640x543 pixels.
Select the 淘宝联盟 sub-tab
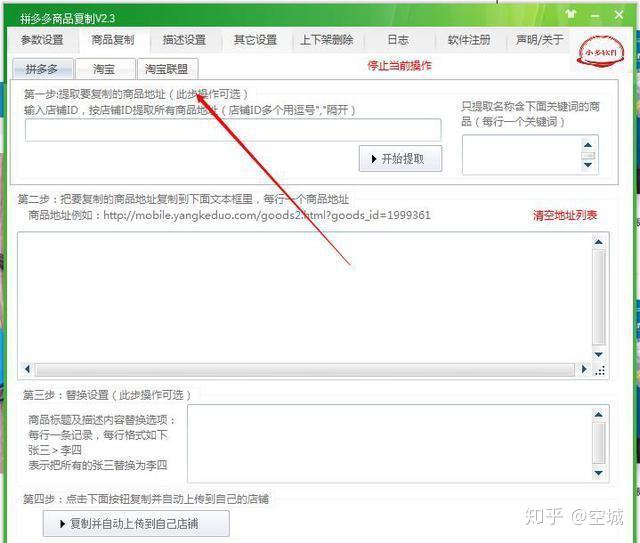167,69
